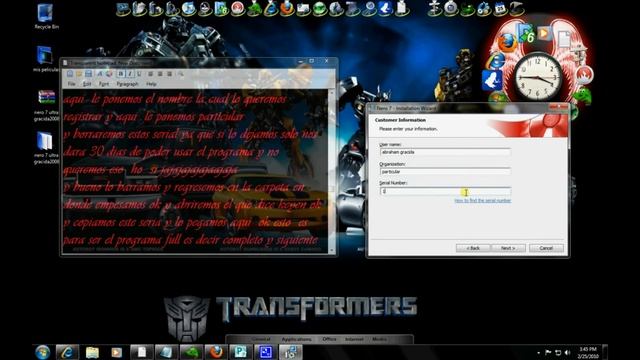Cancel the Nero installation wizard
640x360 pixels.
click(x=546, y=248)
